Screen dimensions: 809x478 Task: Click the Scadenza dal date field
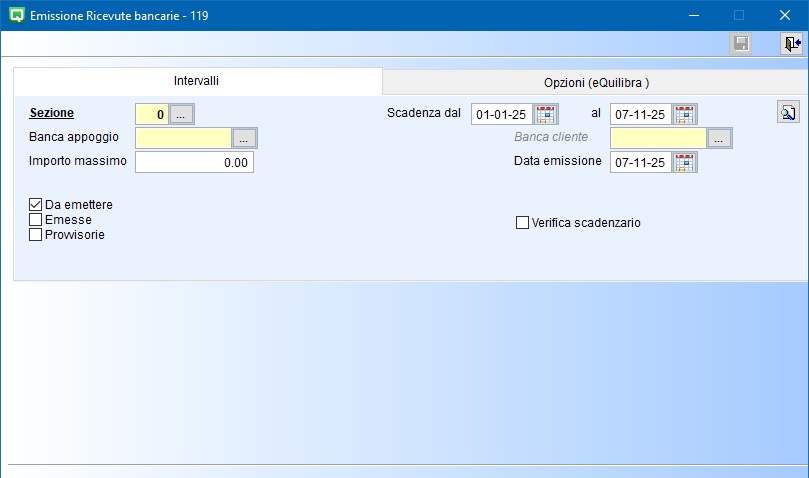coord(502,114)
